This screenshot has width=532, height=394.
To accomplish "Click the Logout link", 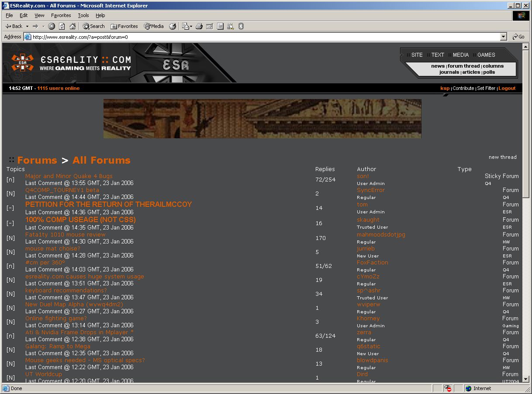I will point(507,88).
